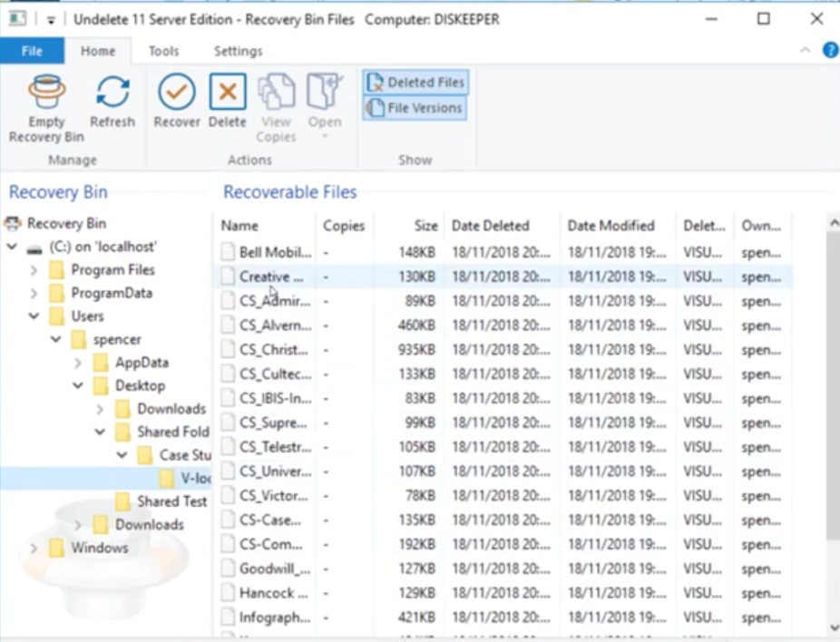Image resolution: width=840 pixels, height=642 pixels.
Task: Click the Users folder icon
Action: tap(57, 316)
